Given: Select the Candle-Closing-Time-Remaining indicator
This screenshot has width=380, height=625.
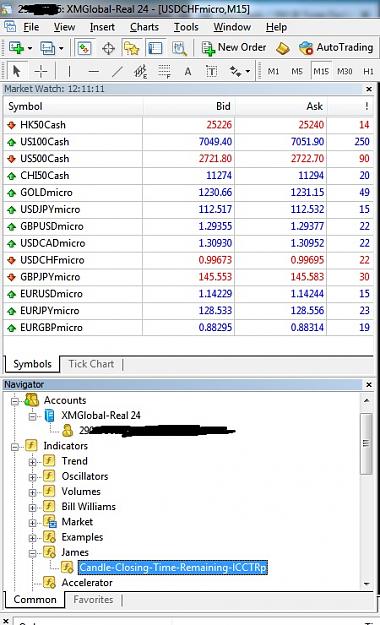Looking at the screenshot, I should [x=173, y=567].
